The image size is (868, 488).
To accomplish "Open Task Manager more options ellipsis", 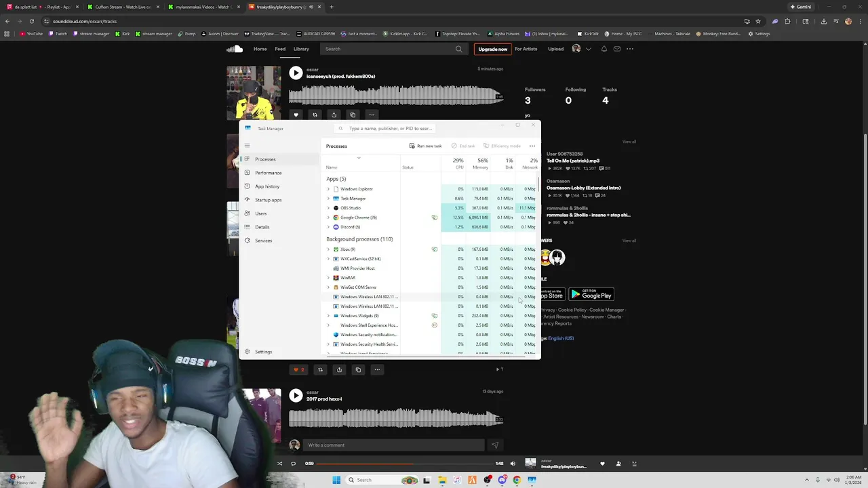I will pyautogui.click(x=532, y=146).
